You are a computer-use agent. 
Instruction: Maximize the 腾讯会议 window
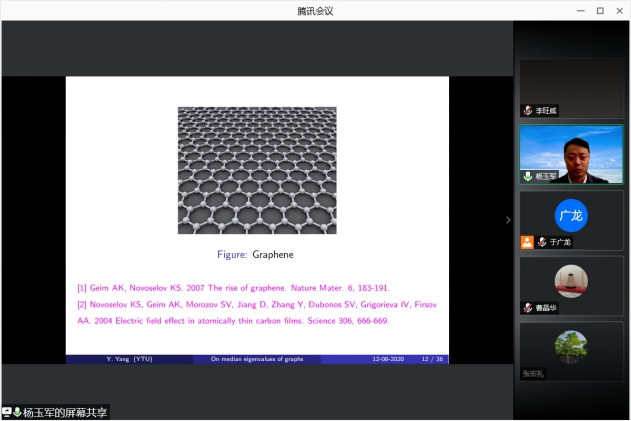point(600,10)
